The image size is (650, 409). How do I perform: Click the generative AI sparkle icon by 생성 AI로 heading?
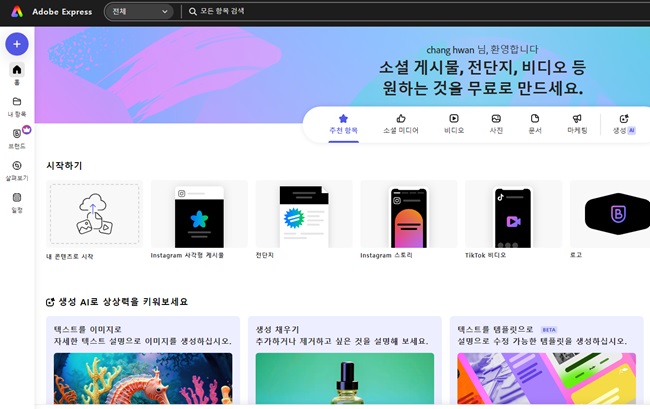pos(50,302)
